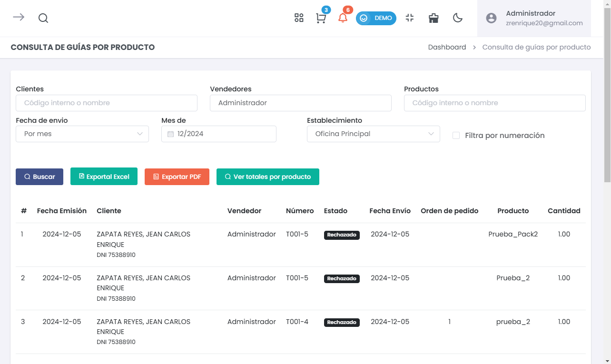Open the apps grid shortcut icon
Image resolution: width=611 pixels, height=364 pixels.
pos(299,18)
